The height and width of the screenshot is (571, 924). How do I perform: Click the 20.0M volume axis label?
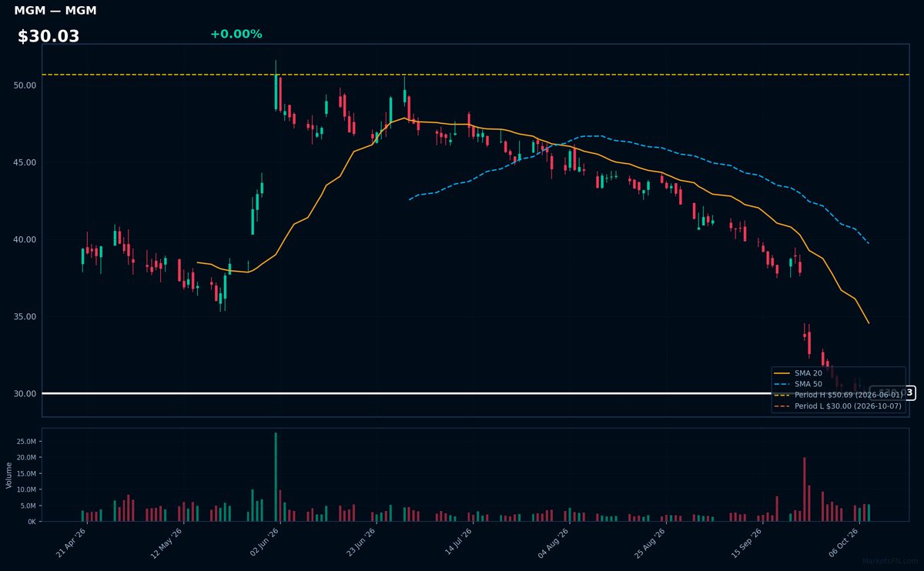(27, 457)
